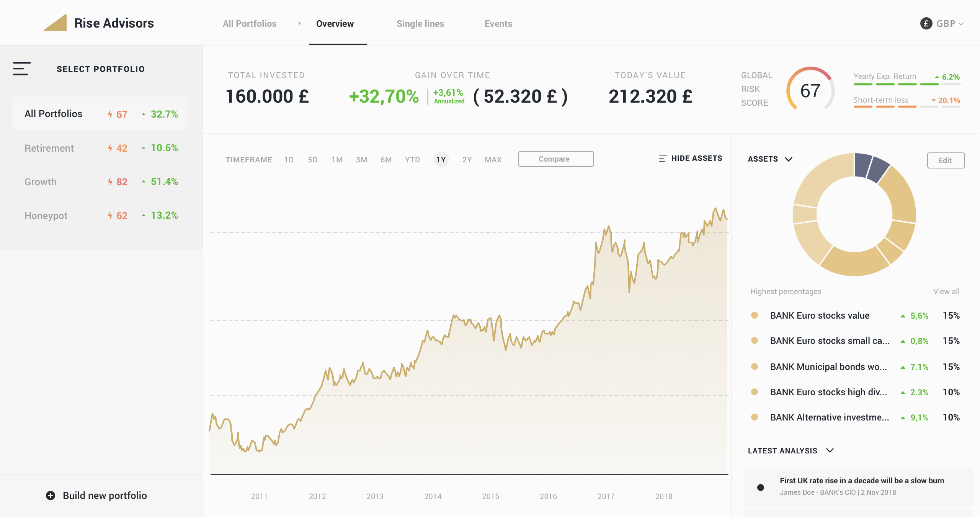Viewport: 980px width, 517px height.
Task: Collapse the Assets section chevron
Action: (x=789, y=159)
